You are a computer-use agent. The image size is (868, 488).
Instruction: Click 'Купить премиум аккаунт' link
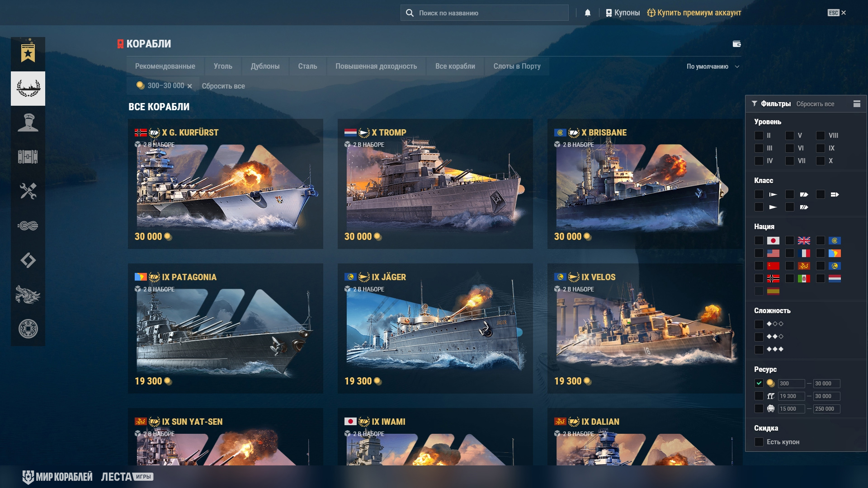pos(698,13)
